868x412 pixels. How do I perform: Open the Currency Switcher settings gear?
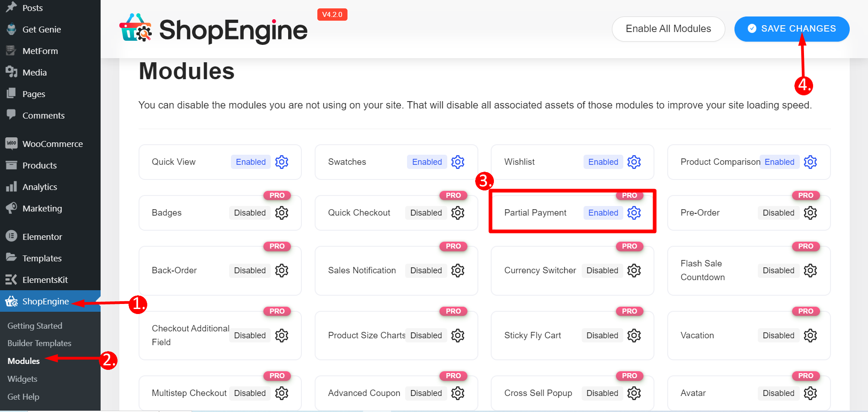click(x=634, y=270)
